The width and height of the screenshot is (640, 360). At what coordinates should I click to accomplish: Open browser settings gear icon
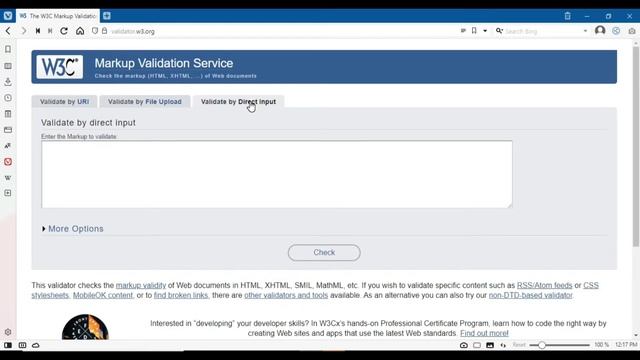(x=8, y=332)
